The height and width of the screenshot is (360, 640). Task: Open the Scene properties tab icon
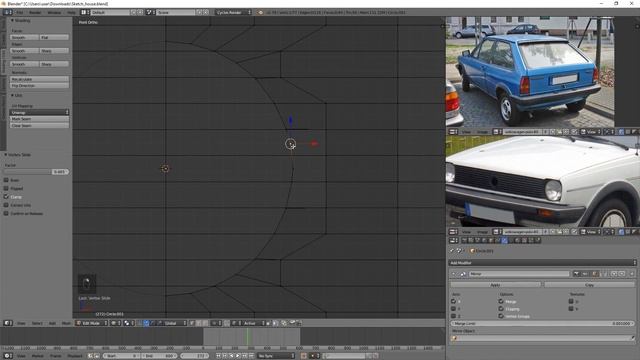click(477, 240)
